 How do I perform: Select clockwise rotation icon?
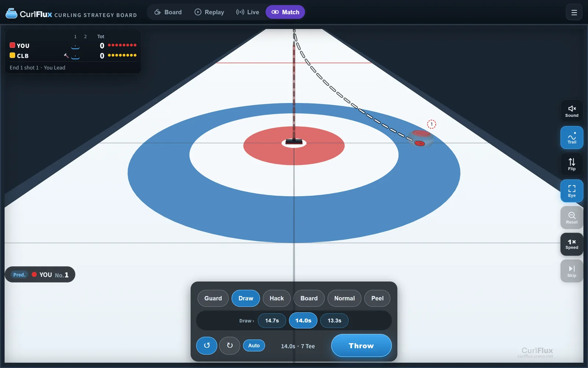230,346
